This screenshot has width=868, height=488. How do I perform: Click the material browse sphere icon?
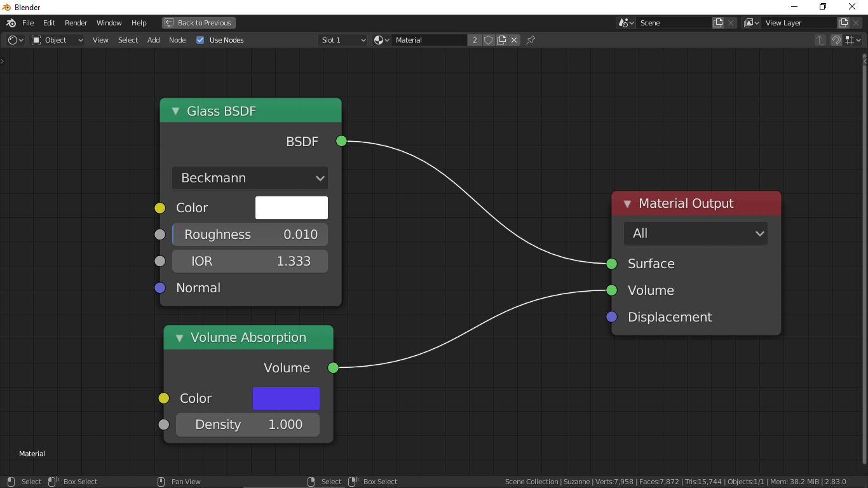[381, 40]
